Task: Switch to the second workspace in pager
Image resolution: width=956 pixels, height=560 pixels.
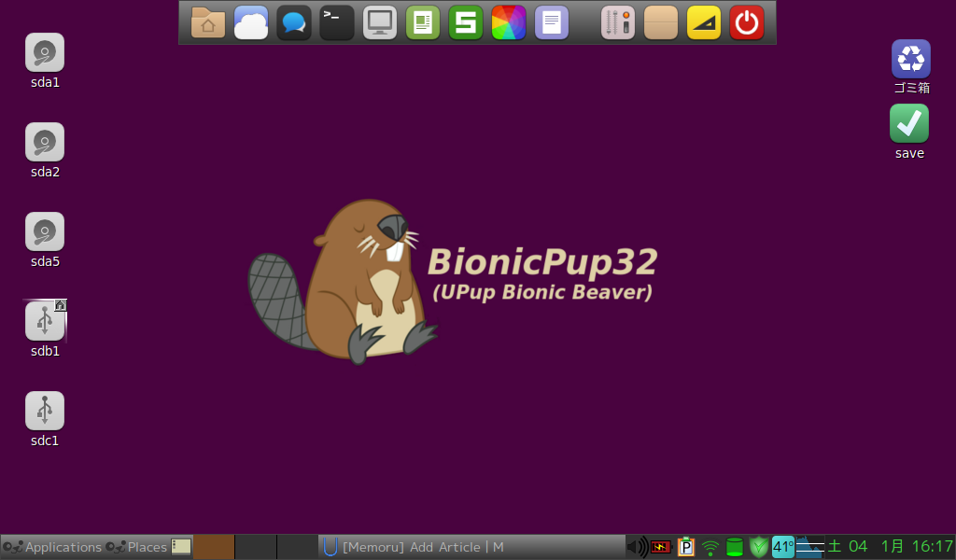Action: (x=256, y=547)
